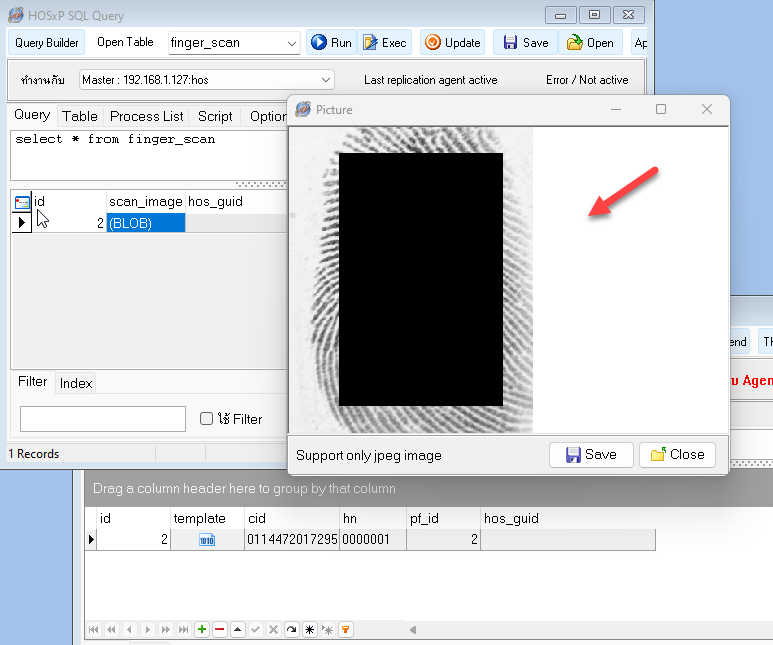This screenshot has width=773, height=645.
Task: Open the Master server connection dropdown
Action: coord(326,80)
